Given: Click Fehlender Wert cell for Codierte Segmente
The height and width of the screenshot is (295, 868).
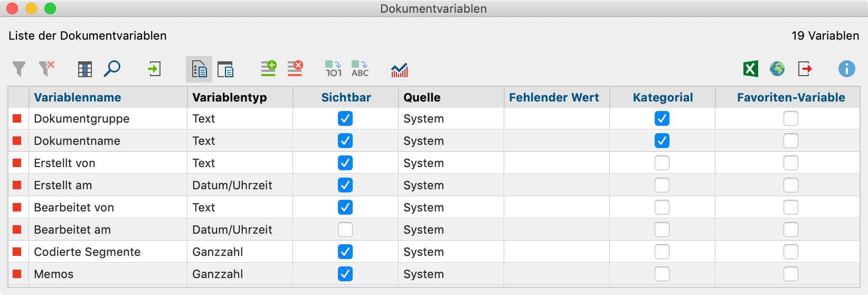Looking at the screenshot, I should [556, 252].
